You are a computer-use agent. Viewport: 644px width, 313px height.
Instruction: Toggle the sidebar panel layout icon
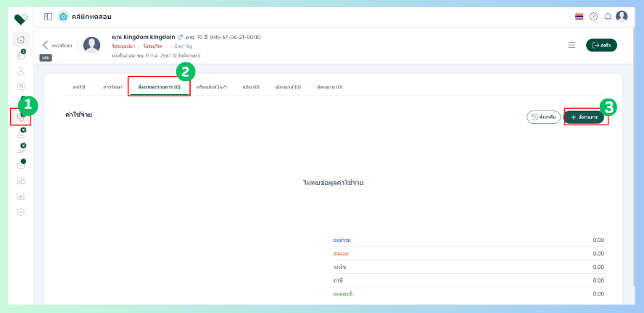48,17
